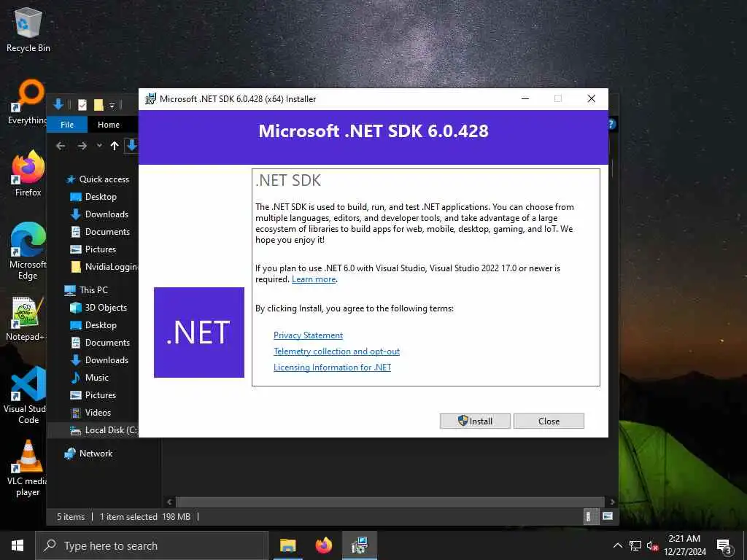747x560 pixels.
Task: Select Music under This PC
Action: [90, 378]
